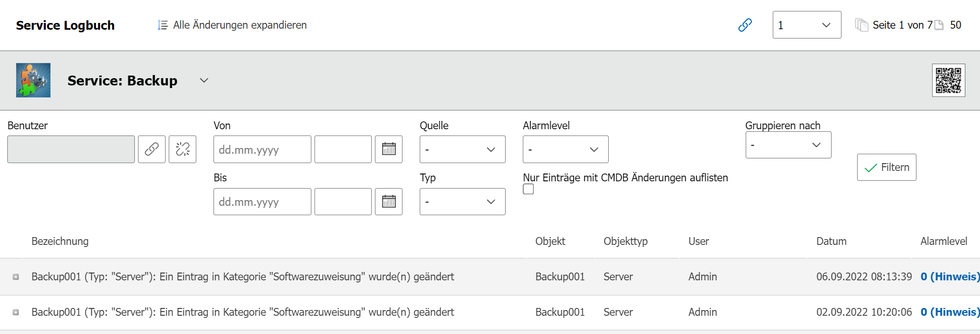Screen dimensions: 980x334
Task: Click the Seite 1 von 7 text
Action: click(902, 25)
